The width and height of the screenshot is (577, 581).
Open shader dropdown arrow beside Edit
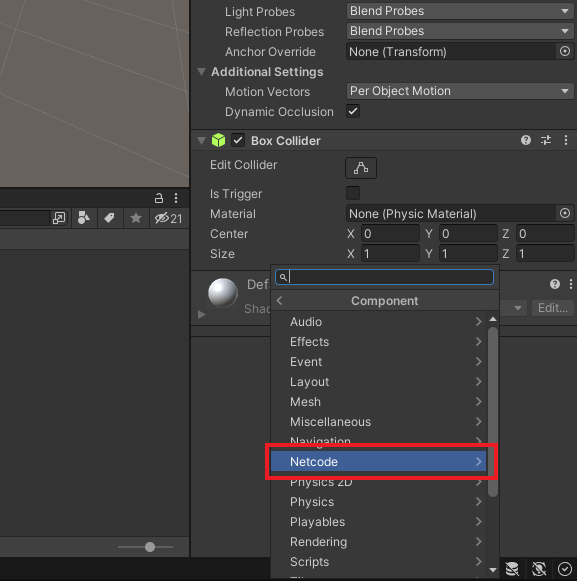point(518,308)
